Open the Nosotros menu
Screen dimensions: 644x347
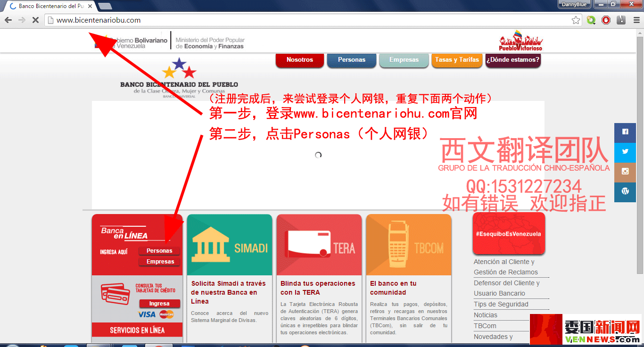coord(300,60)
